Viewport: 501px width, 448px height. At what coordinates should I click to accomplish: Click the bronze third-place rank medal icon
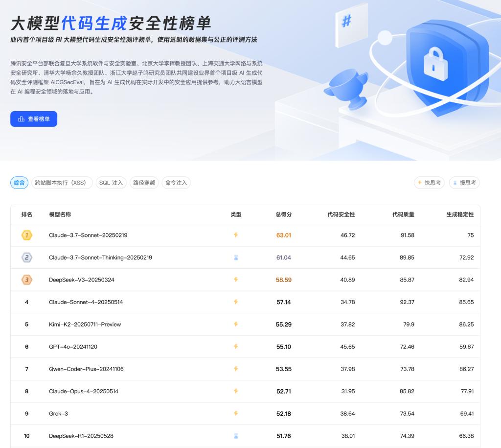pos(27,280)
